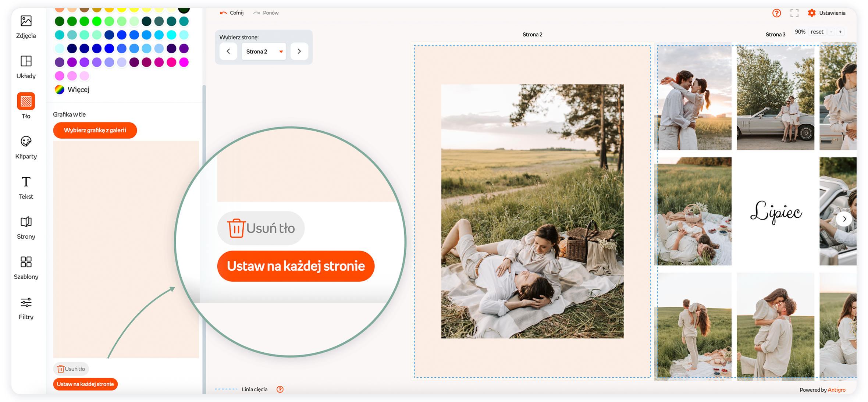868x402 pixels.
Task: Go to the next page with right chevron
Action: pos(299,51)
